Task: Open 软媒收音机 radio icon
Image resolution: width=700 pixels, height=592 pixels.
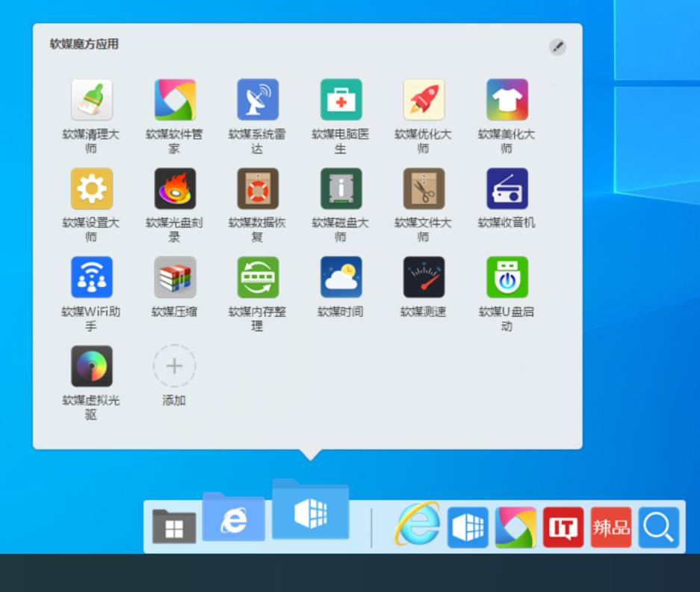Action: (x=507, y=188)
